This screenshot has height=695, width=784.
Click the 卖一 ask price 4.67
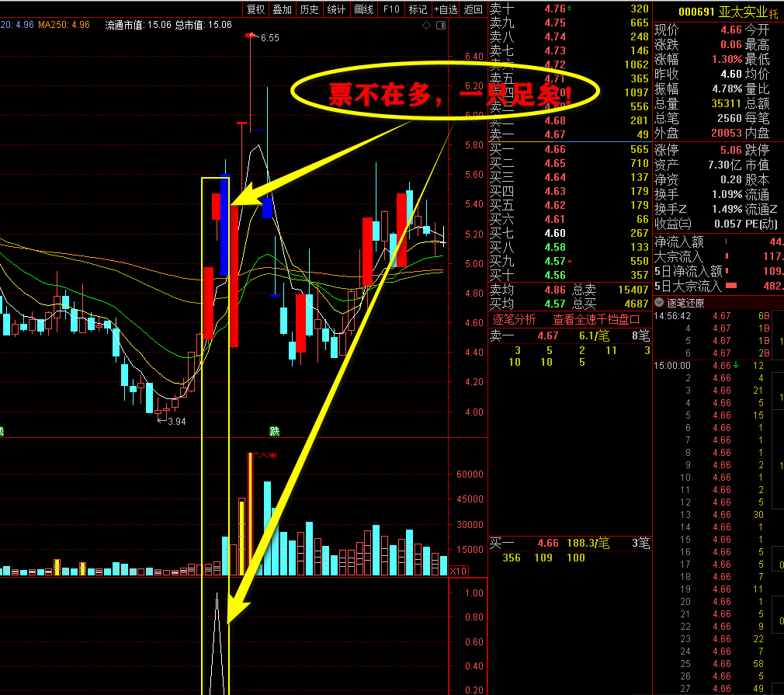click(555, 134)
